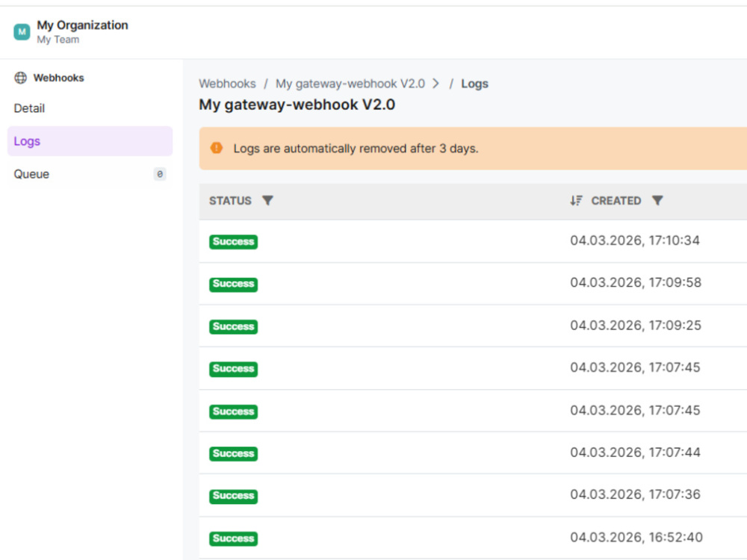The image size is (747, 560).
Task: Click the green M organization avatar icon
Action: [22, 32]
